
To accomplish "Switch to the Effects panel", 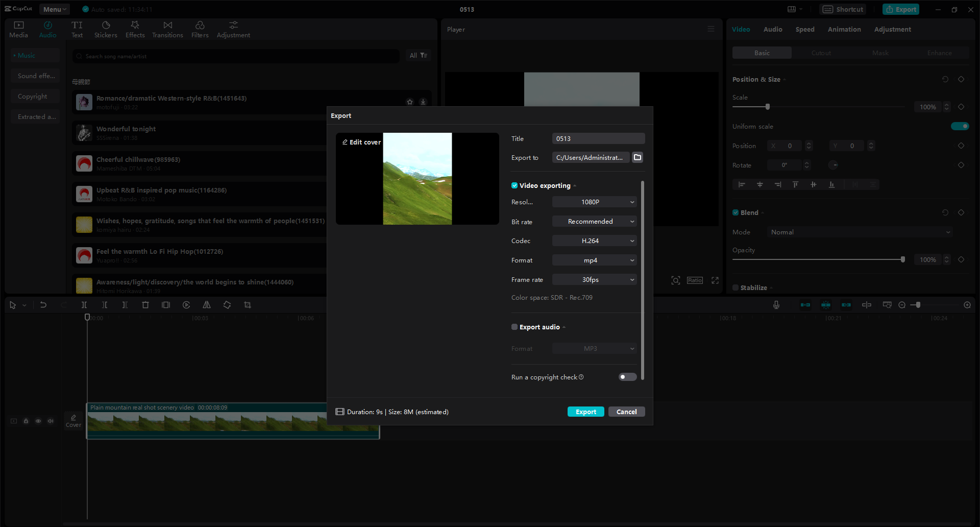I will 135,29.
